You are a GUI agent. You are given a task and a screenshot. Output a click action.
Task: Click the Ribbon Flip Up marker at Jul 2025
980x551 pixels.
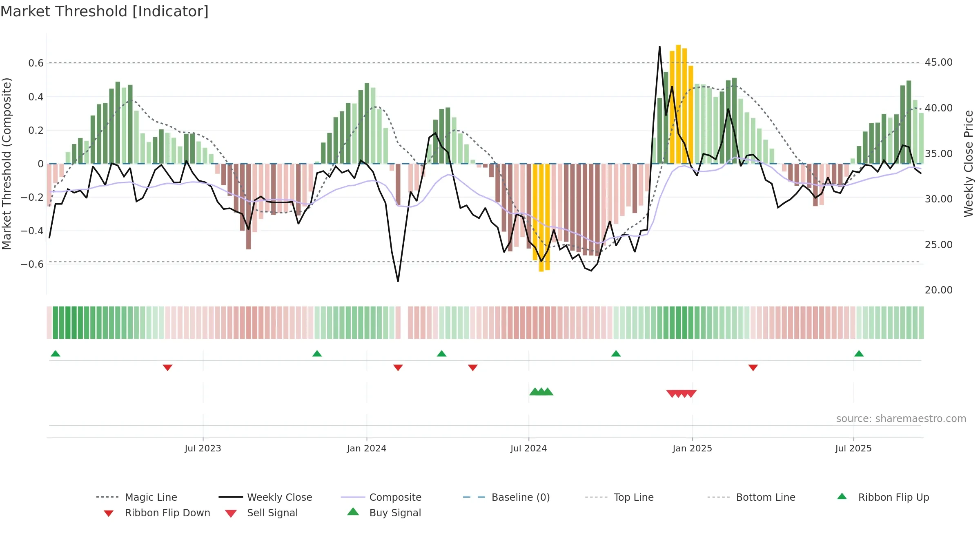(859, 353)
